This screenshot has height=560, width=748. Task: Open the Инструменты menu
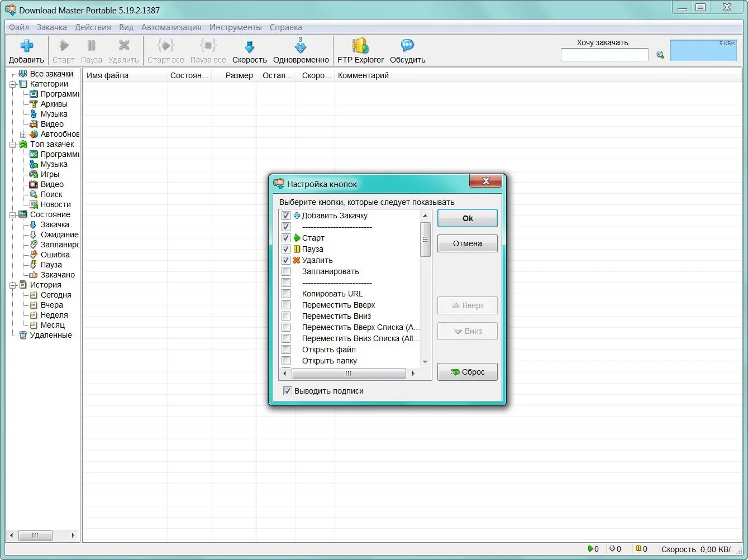(236, 27)
